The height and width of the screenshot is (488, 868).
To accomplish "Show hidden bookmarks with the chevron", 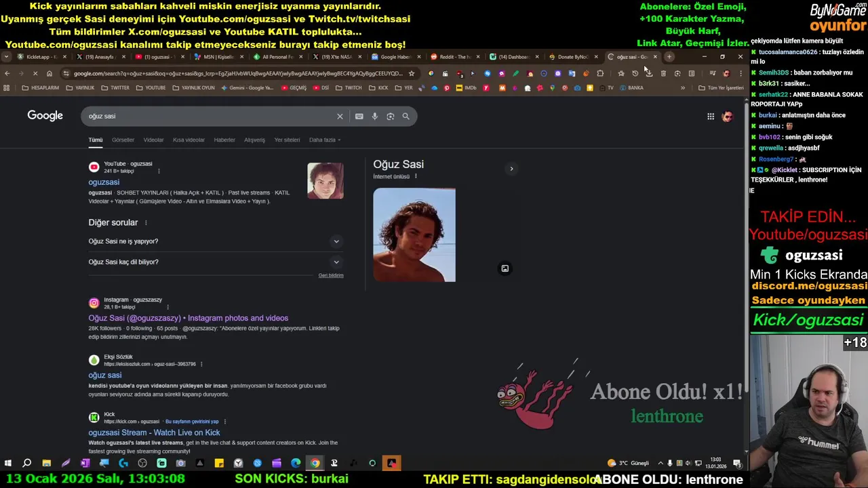I will point(683,87).
